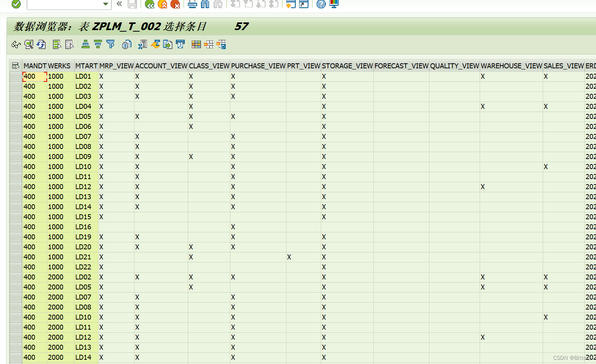Sort entries in descending order
The width and height of the screenshot is (596, 364).
coord(97,44)
